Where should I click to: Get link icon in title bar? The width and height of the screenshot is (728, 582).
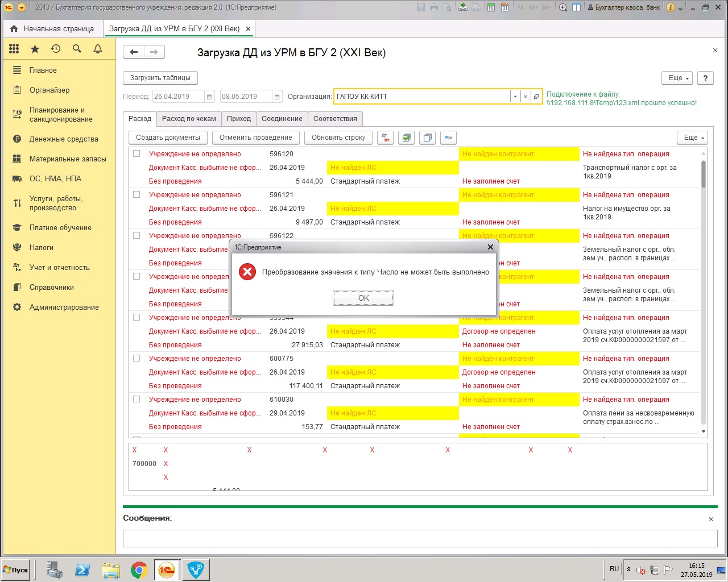point(462,7)
